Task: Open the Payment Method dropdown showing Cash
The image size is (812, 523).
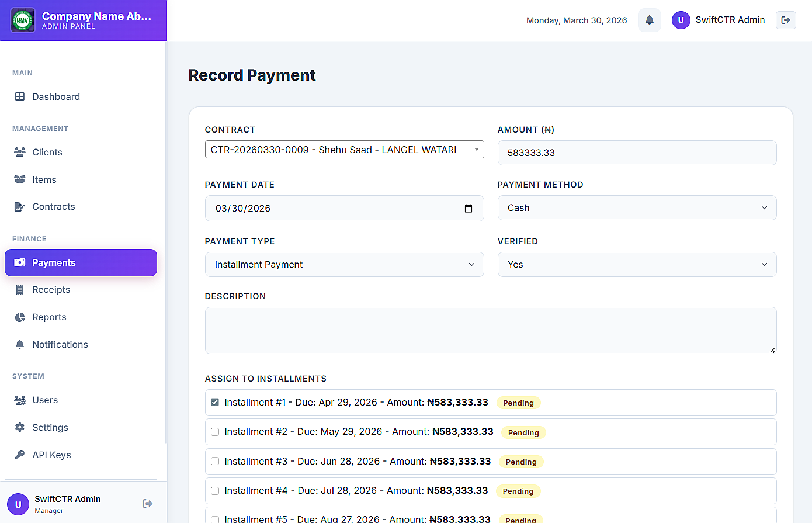Action: click(x=637, y=208)
